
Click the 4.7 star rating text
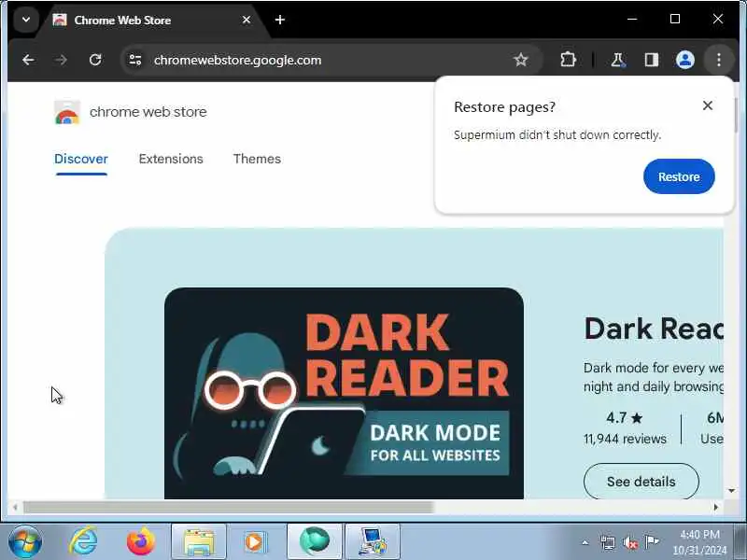click(x=625, y=418)
